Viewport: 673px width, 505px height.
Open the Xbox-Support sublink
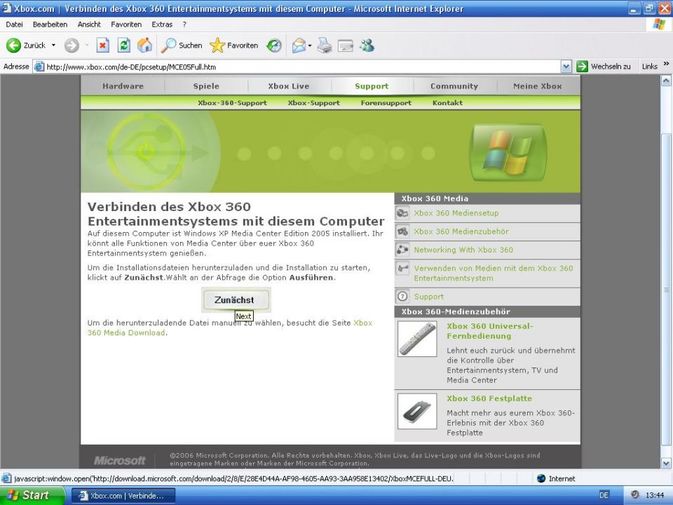pos(314,103)
